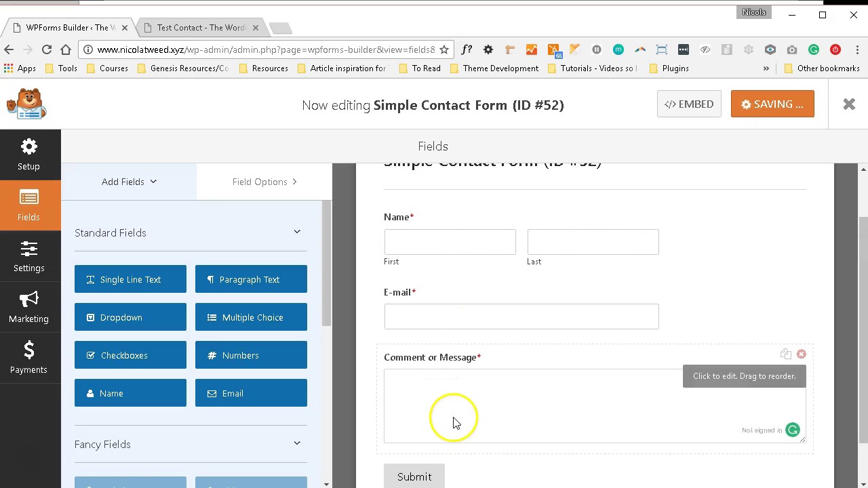Add a Dropdown field to form
This screenshot has width=868, height=488.
click(130, 317)
